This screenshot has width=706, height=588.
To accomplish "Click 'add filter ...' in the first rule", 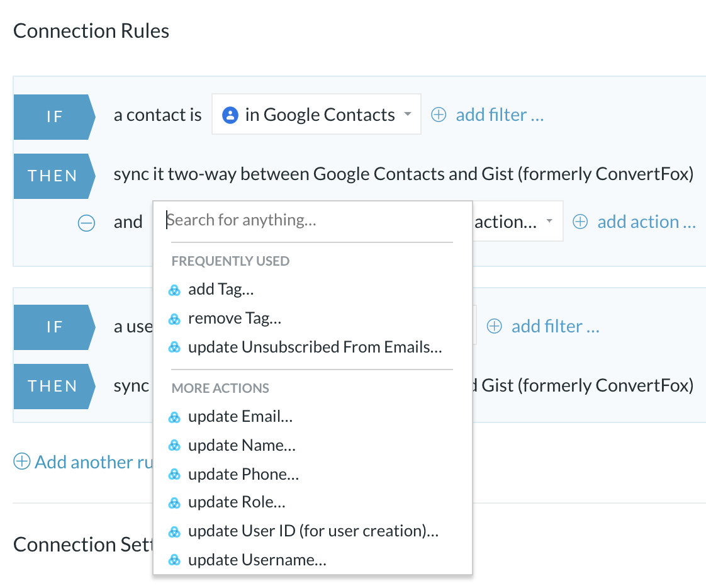I will (x=500, y=115).
